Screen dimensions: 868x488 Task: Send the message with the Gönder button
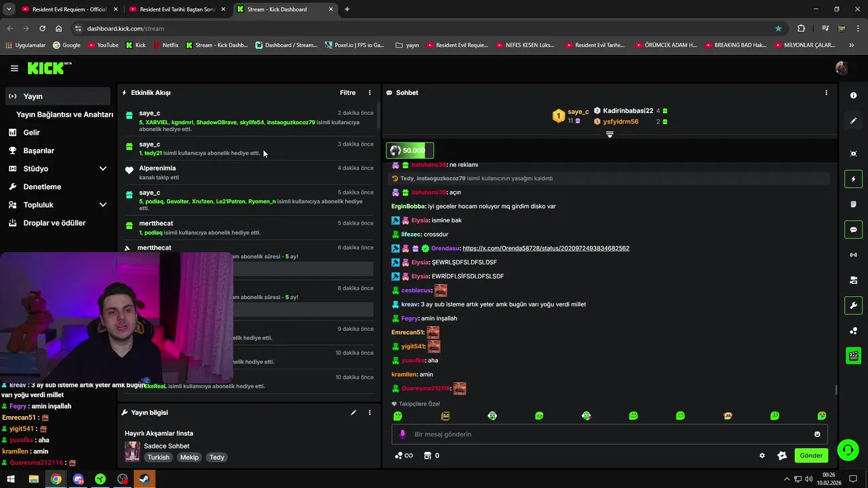pyautogui.click(x=811, y=455)
